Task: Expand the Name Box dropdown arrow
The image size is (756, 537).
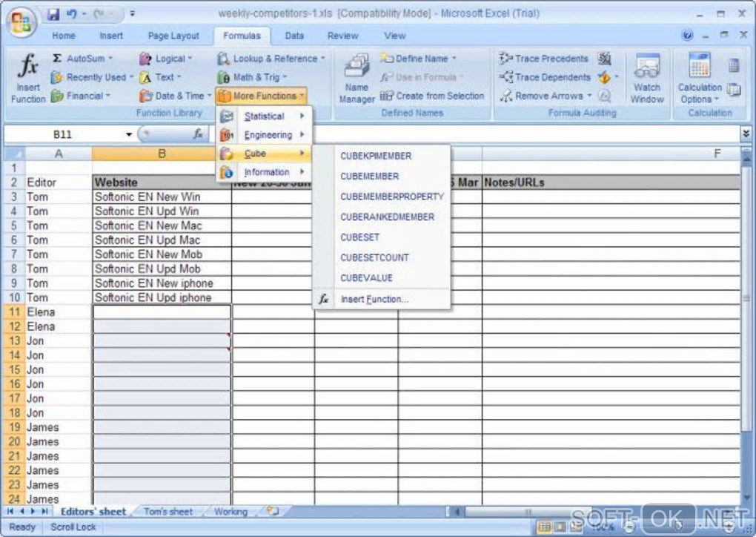Action: pyautogui.click(x=129, y=134)
